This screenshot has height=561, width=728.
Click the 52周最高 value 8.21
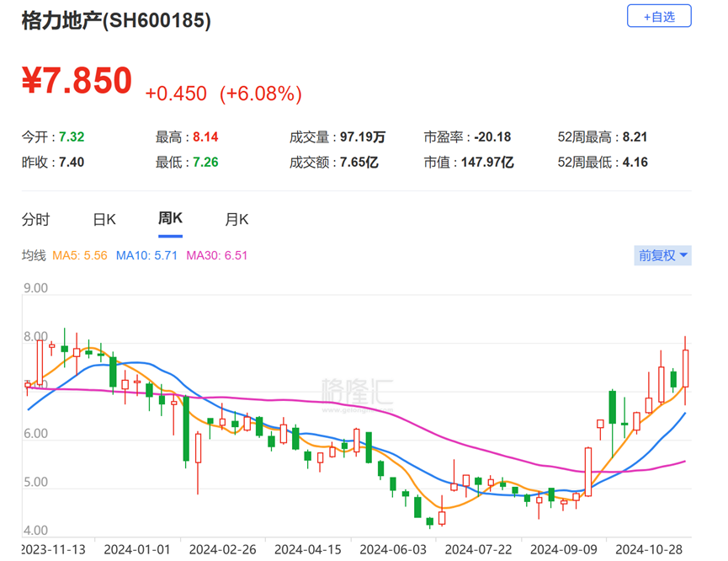(635, 137)
